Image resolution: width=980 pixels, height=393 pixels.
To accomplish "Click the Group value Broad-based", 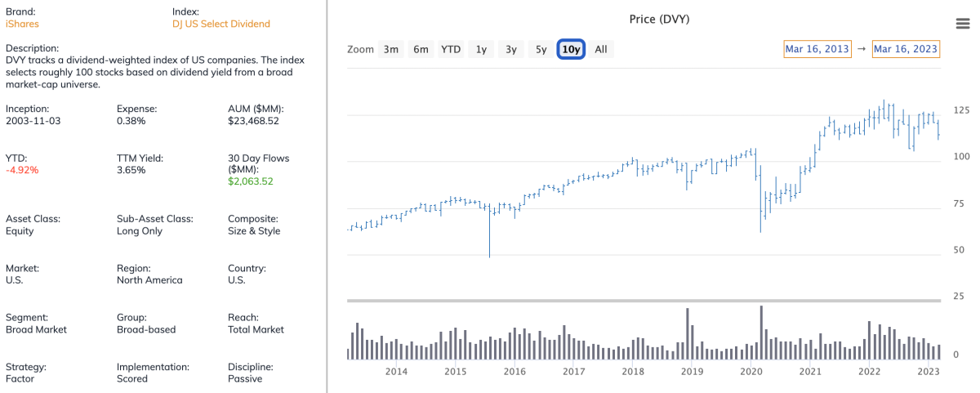I will click(146, 330).
